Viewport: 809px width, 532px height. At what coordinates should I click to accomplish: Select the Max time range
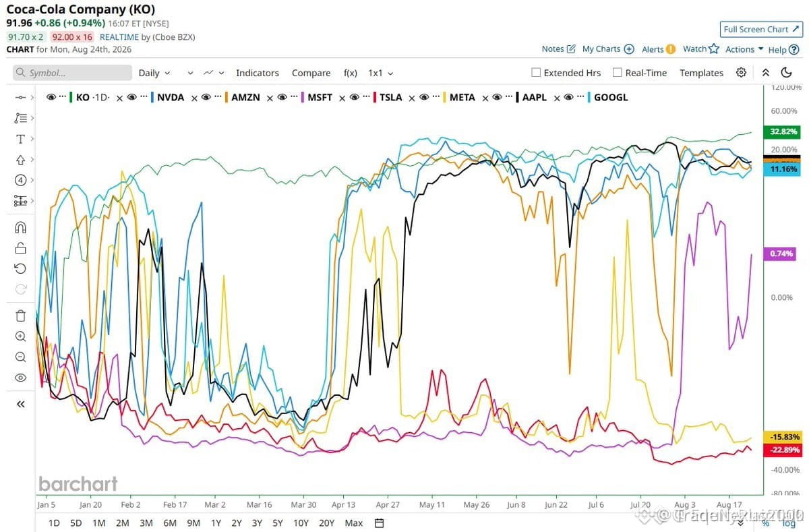pyautogui.click(x=353, y=523)
